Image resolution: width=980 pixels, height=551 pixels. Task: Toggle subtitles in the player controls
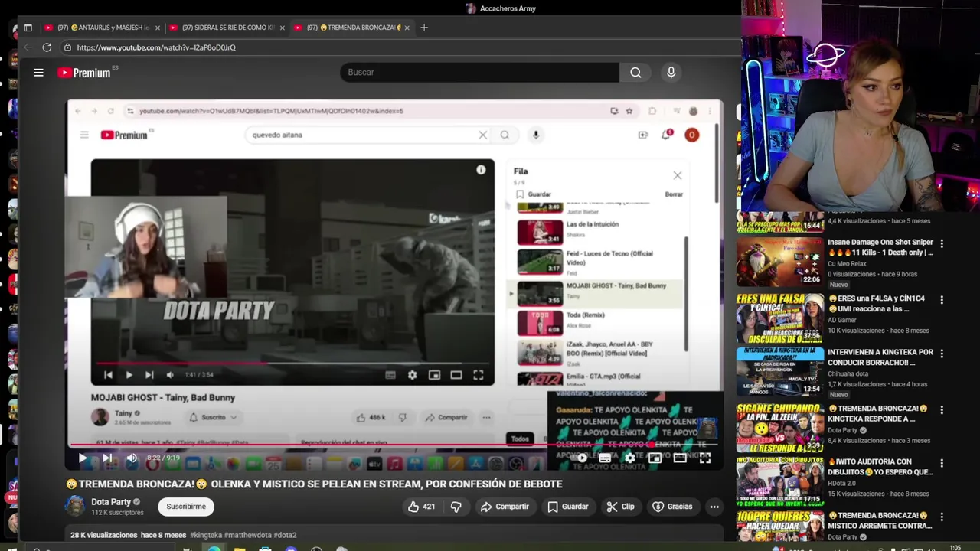point(605,458)
